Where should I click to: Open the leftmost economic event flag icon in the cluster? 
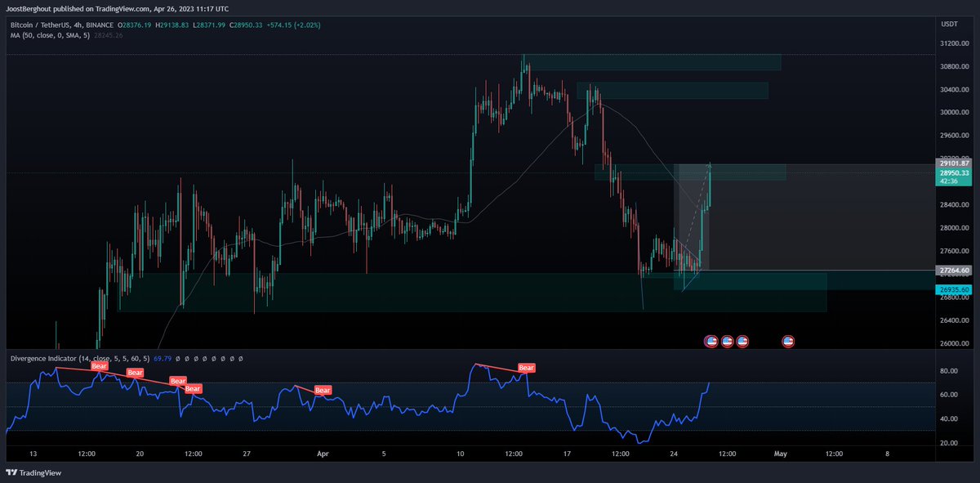(x=711, y=341)
